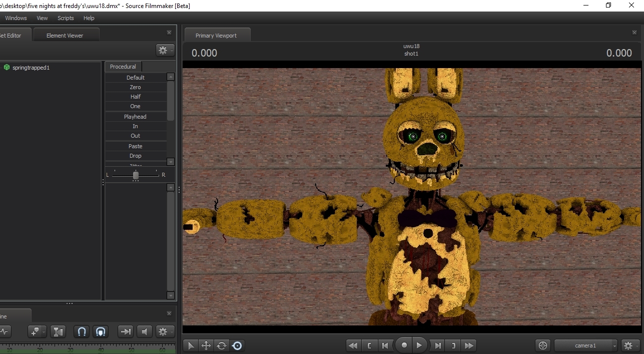This screenshot has width=644, height=354.
Task: Mute audio with the speaker icon
Action: point(145,331)
